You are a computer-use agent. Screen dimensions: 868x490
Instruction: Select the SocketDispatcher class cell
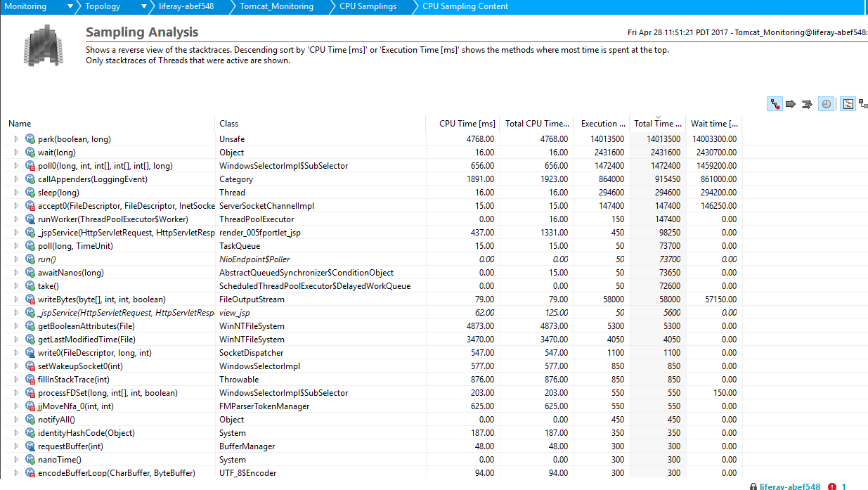(x=252, y=353)
